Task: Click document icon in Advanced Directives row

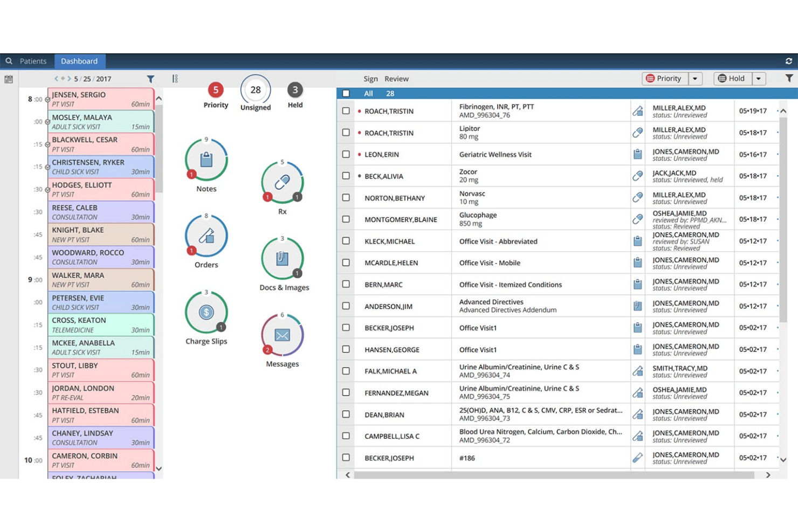Action: pyautogui.click(x=637, y=306)
